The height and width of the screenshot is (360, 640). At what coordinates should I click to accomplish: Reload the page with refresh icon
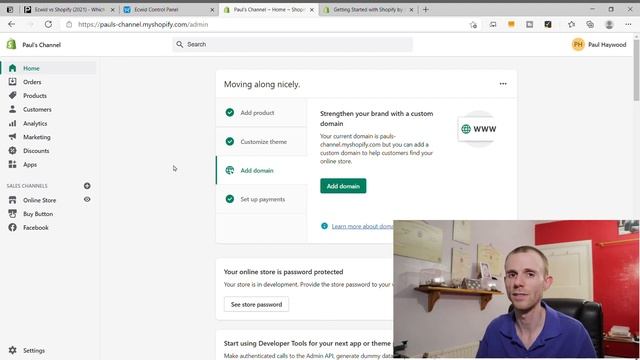click(x=48, y=24)
